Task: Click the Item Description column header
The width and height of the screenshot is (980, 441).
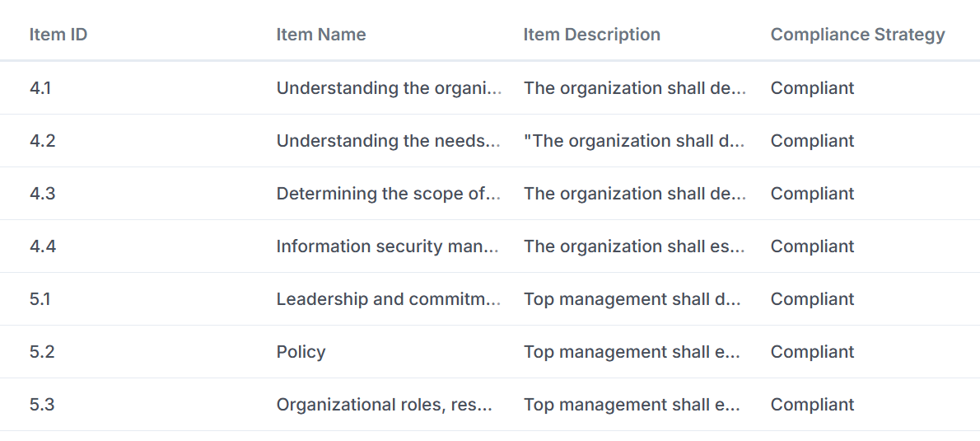Action: (x=591, y=35)
